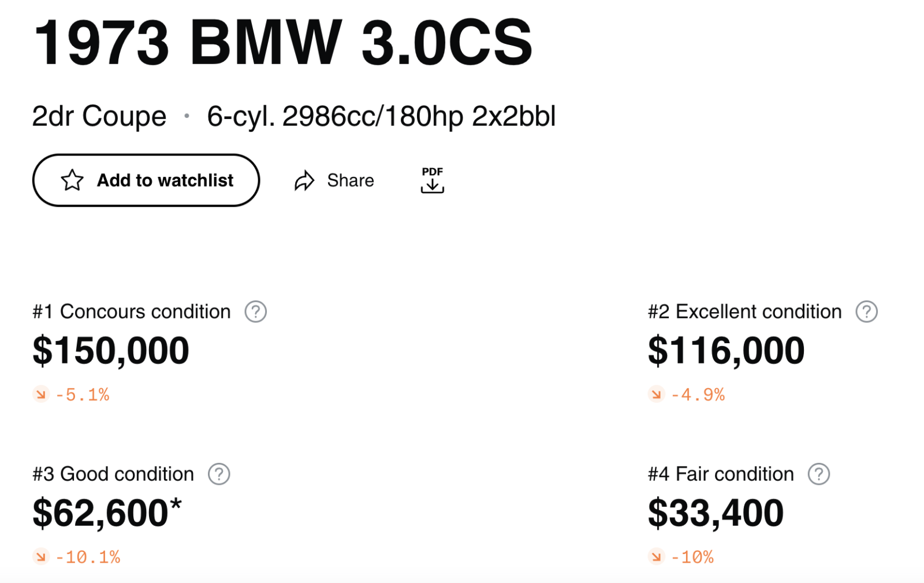Click the 6-cyl. 2986cc/180hp engine text
Image resolution: width=924 pixels, height=583 pixels.
381,116
